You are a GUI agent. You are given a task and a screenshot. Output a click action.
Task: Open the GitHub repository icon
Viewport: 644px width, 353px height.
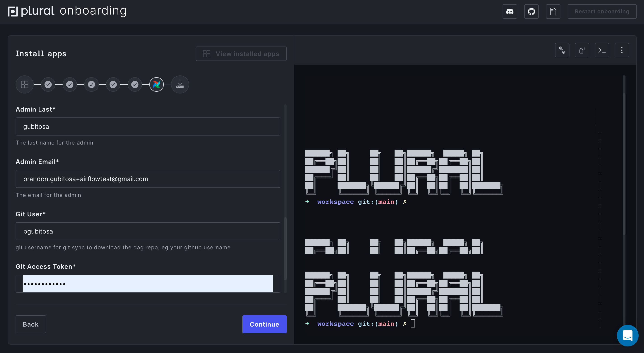(x=531, y=12)
